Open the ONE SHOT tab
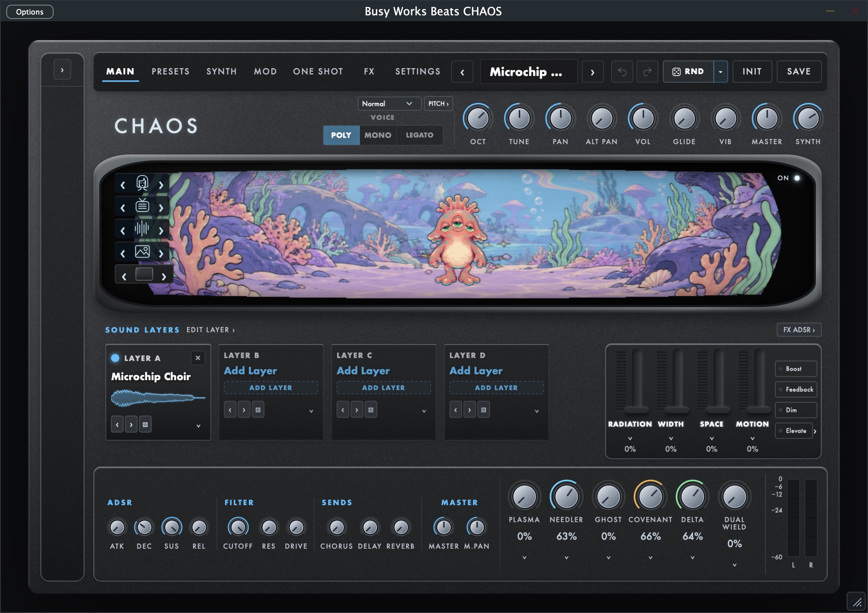The image size is (868, 613). (x=318, y=71)
